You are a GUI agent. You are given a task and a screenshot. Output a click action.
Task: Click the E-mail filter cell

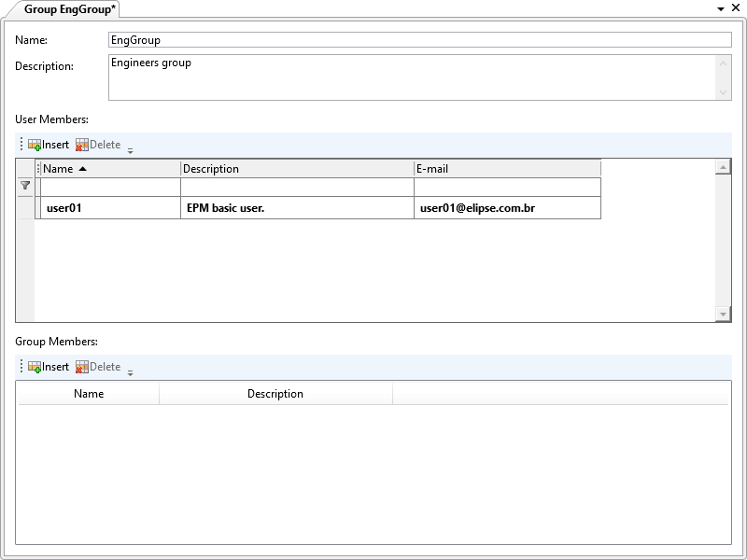507,188
